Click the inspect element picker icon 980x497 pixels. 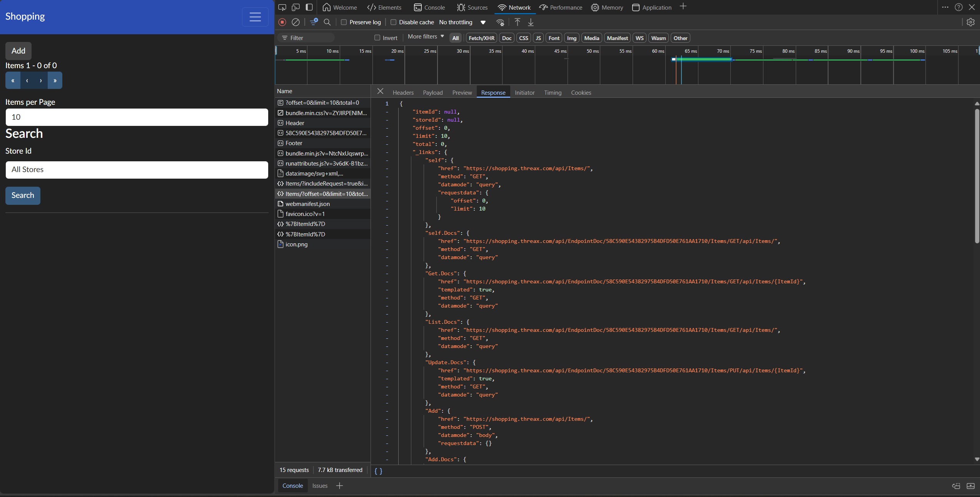(282, 7)
